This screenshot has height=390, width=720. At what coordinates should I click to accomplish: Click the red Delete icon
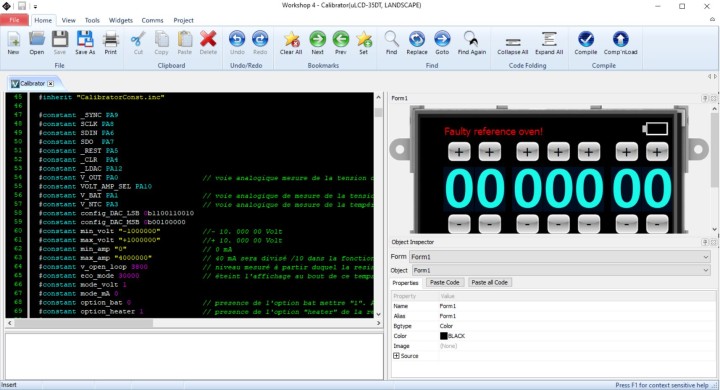[x=208, y=43]
